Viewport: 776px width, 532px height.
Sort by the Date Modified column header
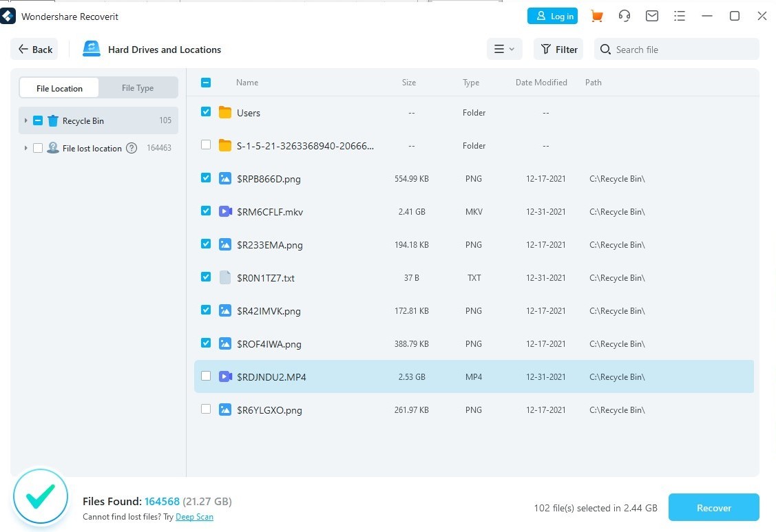(x=541, y=82)
